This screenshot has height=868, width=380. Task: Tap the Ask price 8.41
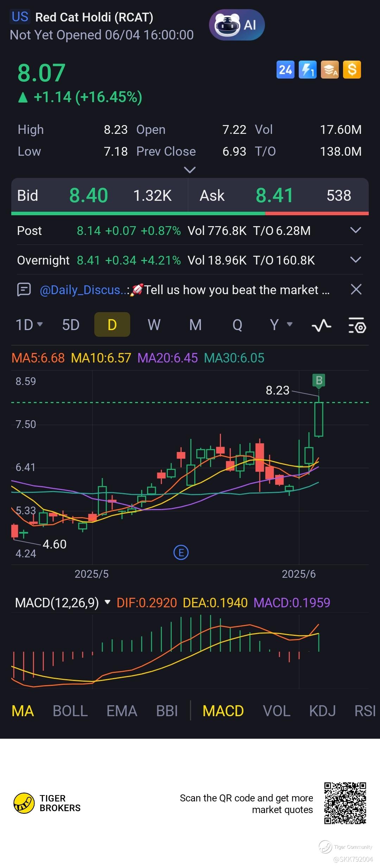pyautogui.click(x=274, y=196)
